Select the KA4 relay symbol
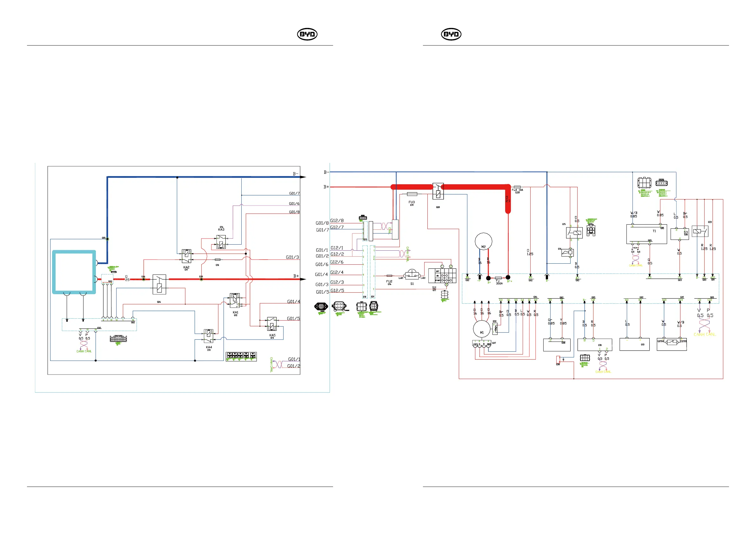 (208, 336)
